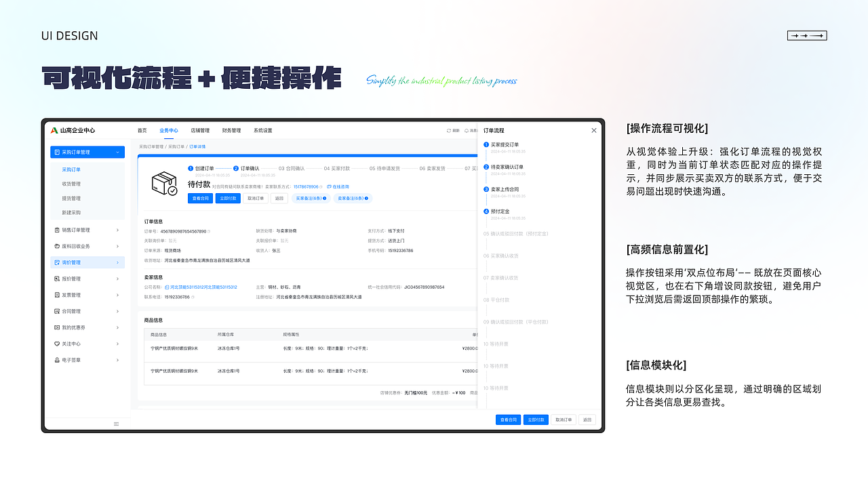Image resolution: width=868 pixels, height=488 pixels.
Task: Click 取消订单 in the bottom action bar
Action: [564, 420]
